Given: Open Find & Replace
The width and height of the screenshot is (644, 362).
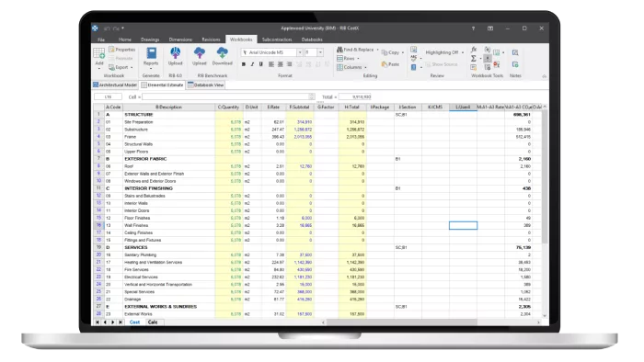Looking at the screenshot, I should 355,50.
